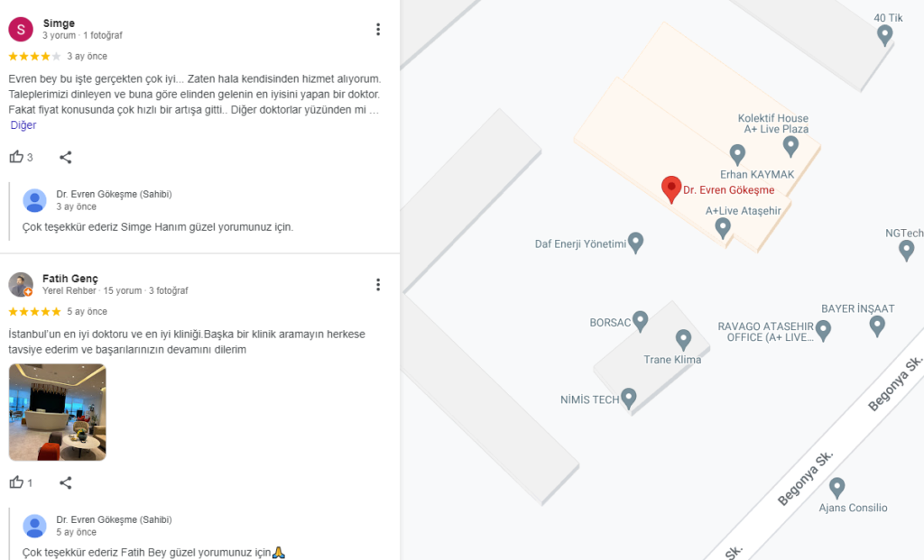Select the Trane Klima map pin

(x=683, y=340)
